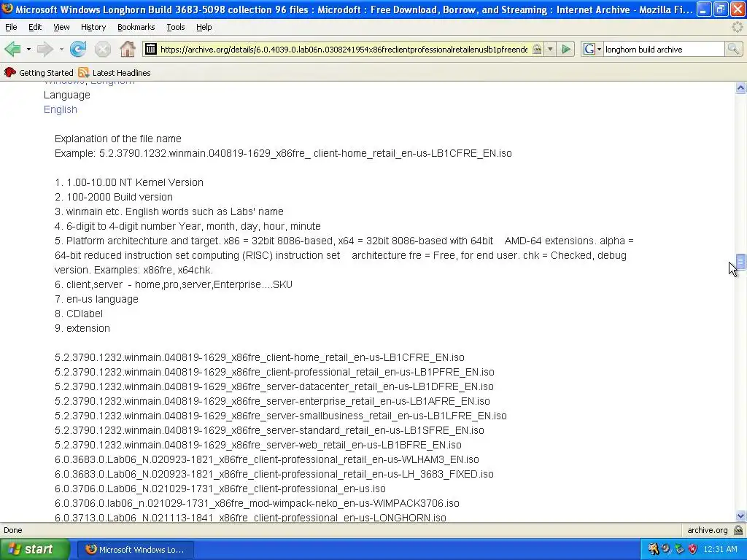Open the address bar history dropdown
Viewport: 747px width, 560px height.
click(550, 49)
